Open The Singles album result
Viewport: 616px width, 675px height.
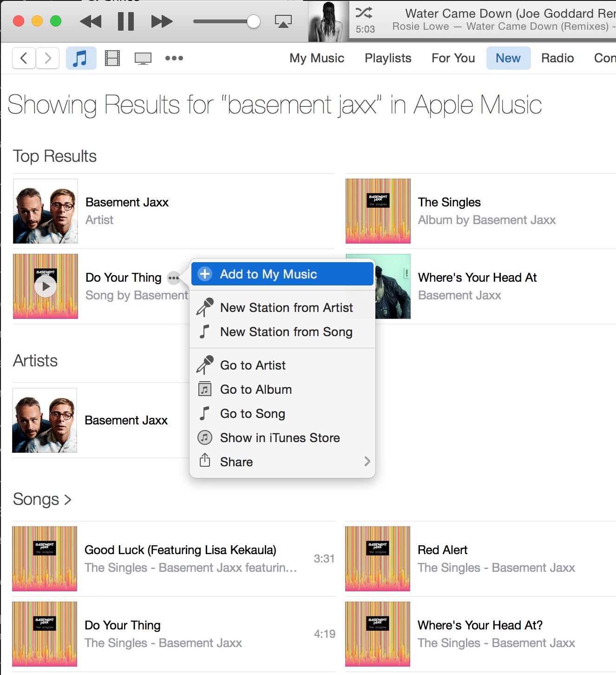[x=449, y=202]
